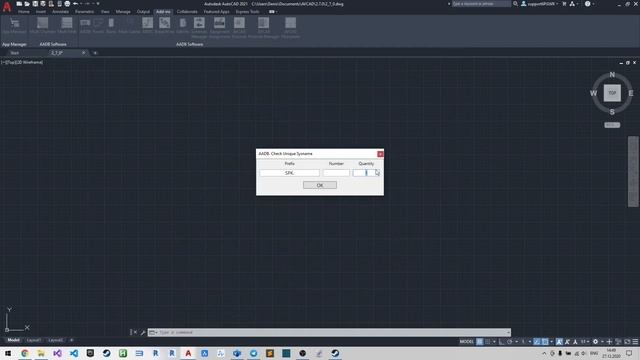Toggle snap mode in status bar
The image size is (640, 360).
click(x=488, y=342)
